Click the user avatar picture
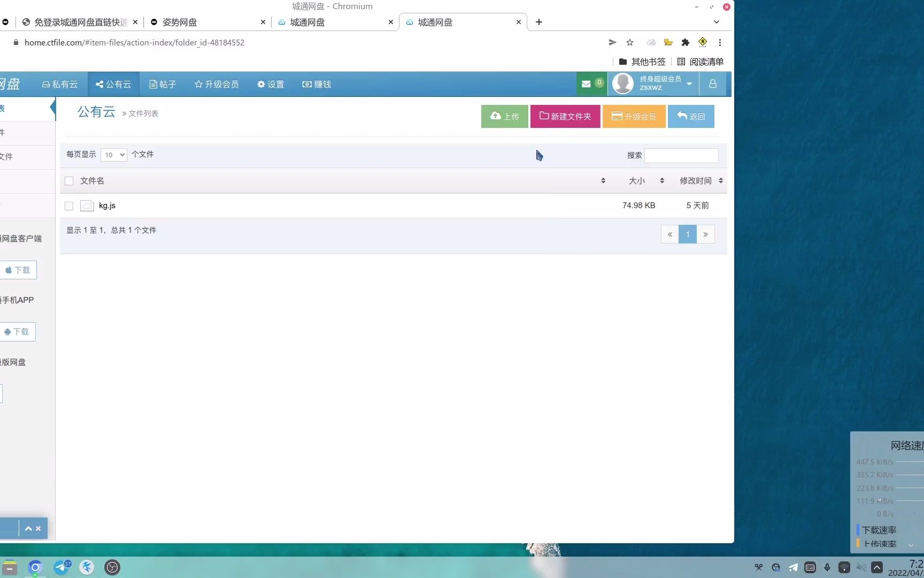The height and width of the screenshot is (578, 924). pyautogui.click(x=623, y=83)
